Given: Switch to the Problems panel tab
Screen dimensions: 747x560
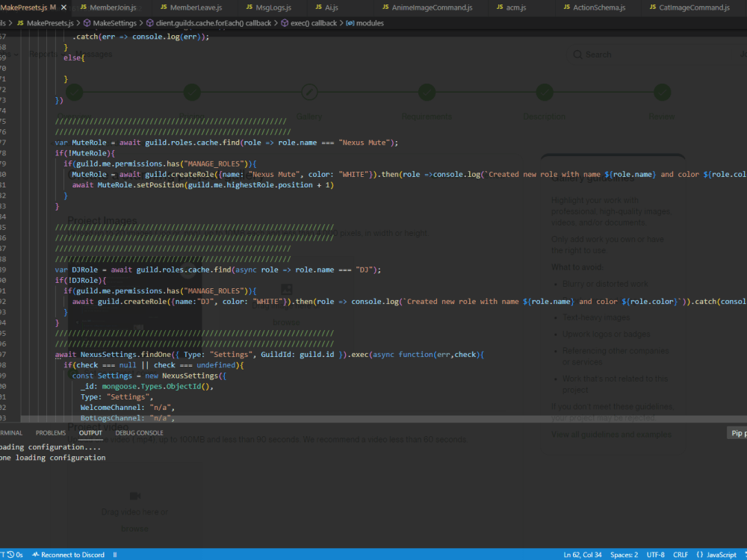Looking at the screenshot, I should coord(51,432).
